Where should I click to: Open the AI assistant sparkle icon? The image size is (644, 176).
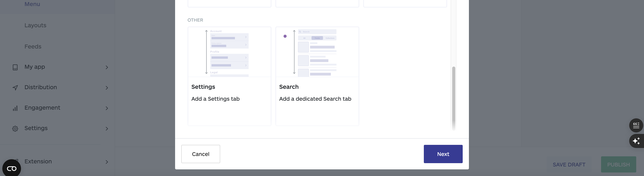(636, 141)
